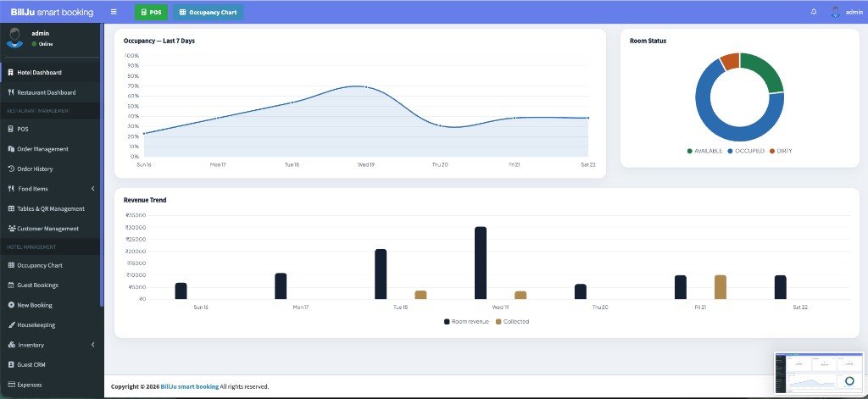
Task: Click the POS sidebar icon
Action: [x=10, y=129]
